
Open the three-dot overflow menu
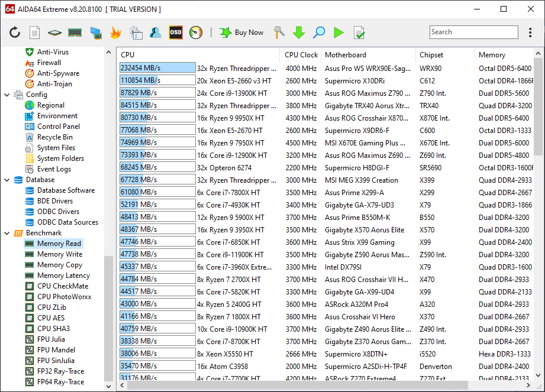(531, 33)
